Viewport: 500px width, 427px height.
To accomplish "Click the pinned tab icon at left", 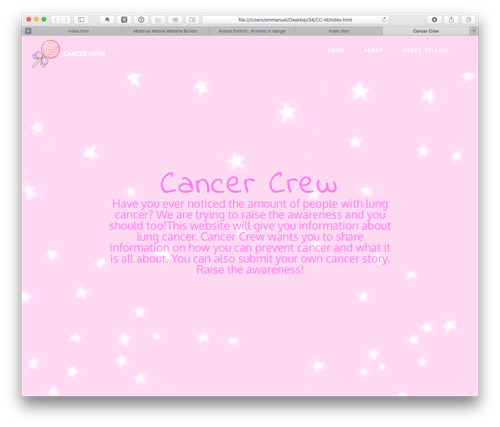I will (28, 31).
